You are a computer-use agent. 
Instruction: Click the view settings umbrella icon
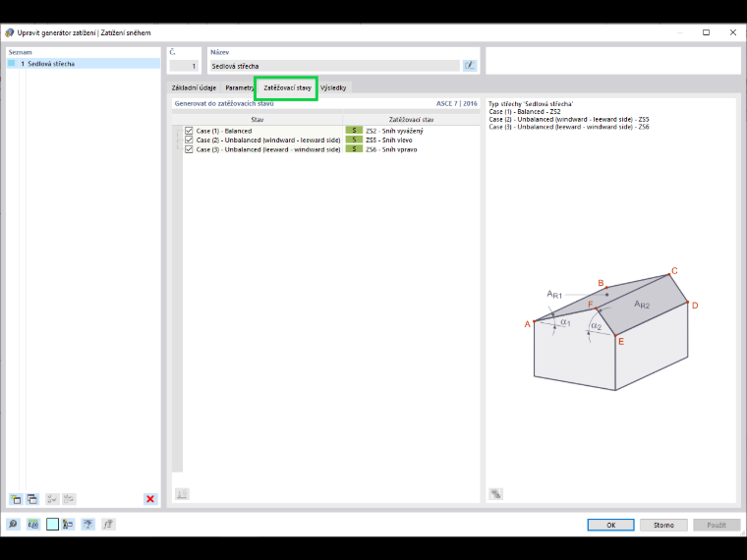(x=87, y=525)
